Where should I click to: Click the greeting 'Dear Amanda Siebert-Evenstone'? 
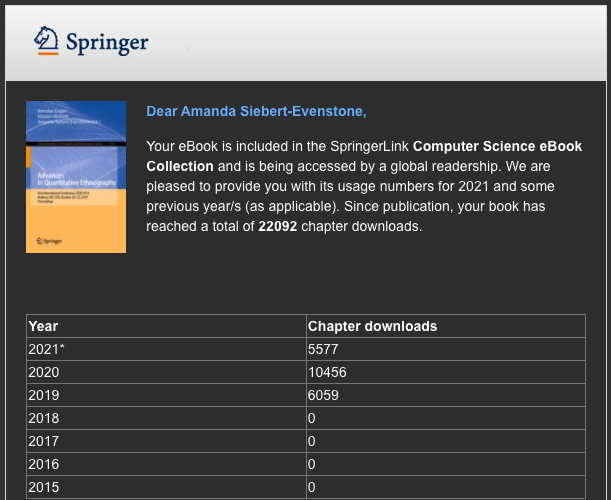click(x=256, y=111)
